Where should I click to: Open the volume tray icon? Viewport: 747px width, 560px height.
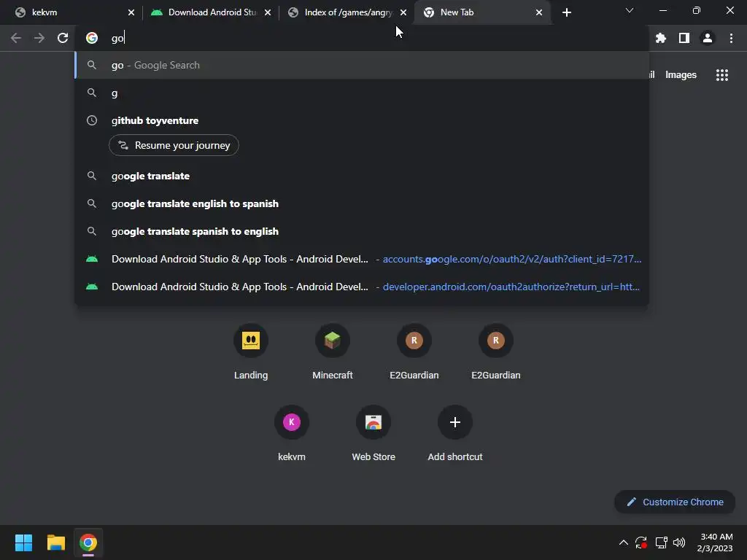[679, 542]
